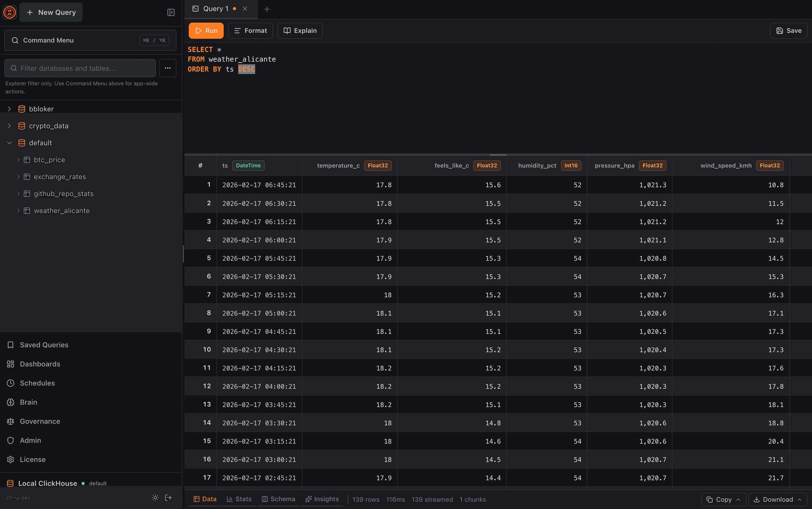Toggle the light theme with sun icon

(x=155, y=497)
